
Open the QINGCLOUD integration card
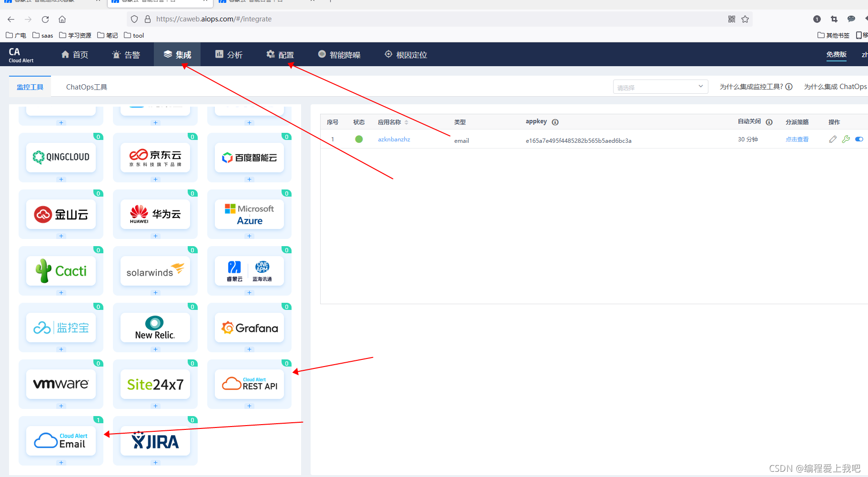click(61, 157)
